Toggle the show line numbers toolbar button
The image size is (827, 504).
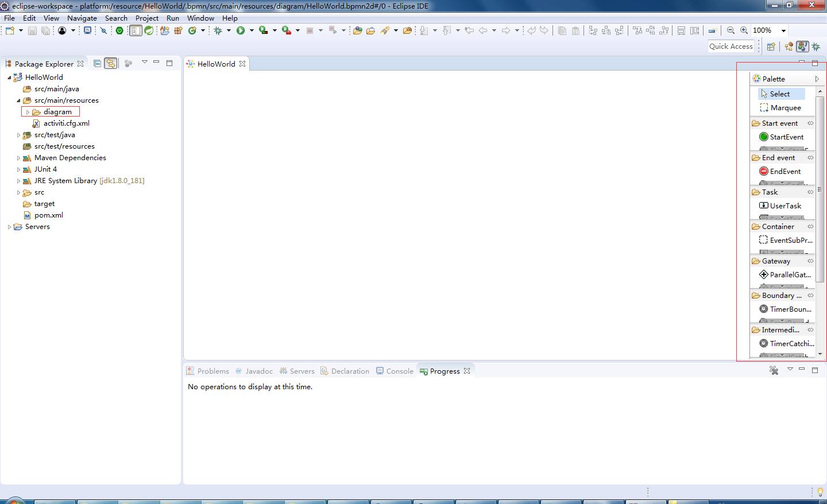click(x=136, y=30)
